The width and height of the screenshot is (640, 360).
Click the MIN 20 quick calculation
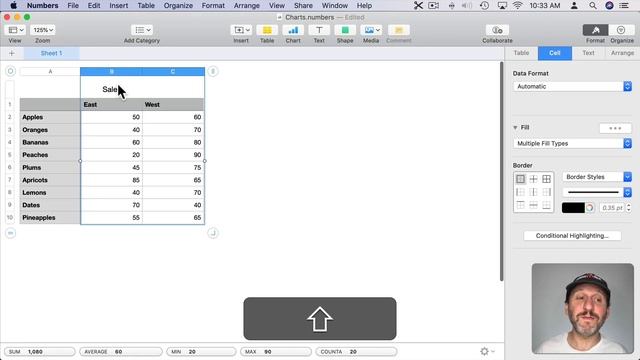201,351
